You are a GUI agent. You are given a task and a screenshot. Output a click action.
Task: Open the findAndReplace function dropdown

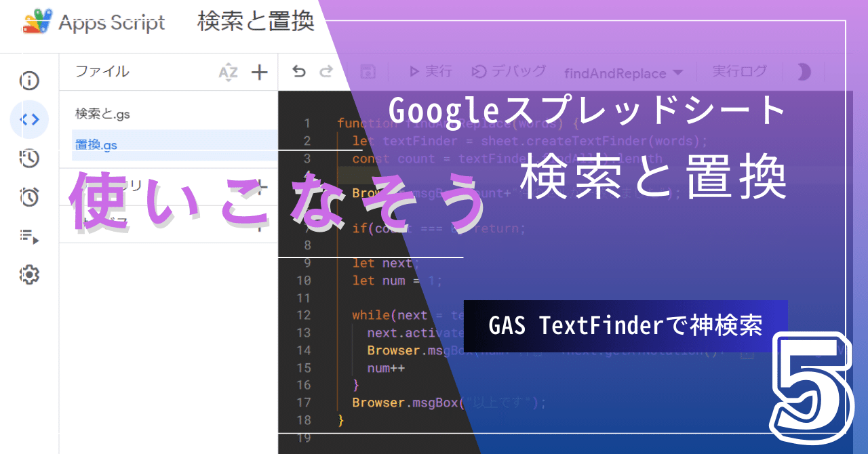tap(623, 73)
